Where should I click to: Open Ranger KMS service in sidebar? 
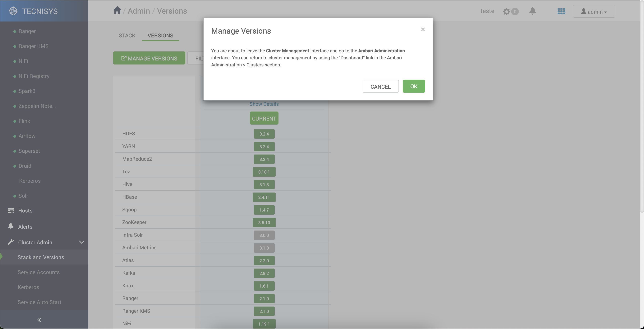(x=34, y=46)
